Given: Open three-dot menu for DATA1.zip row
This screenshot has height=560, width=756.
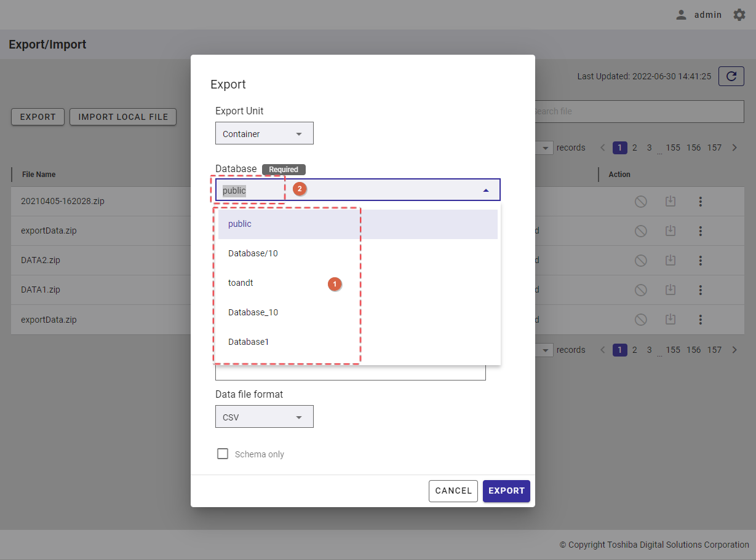Looking at the screenshot, I should click(x=700, y=290).
